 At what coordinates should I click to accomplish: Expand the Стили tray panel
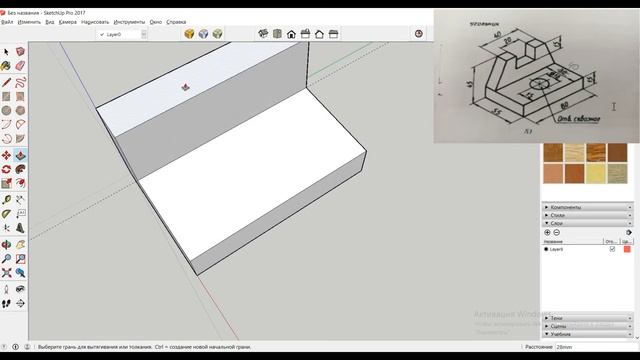click(x=587, y=215)
